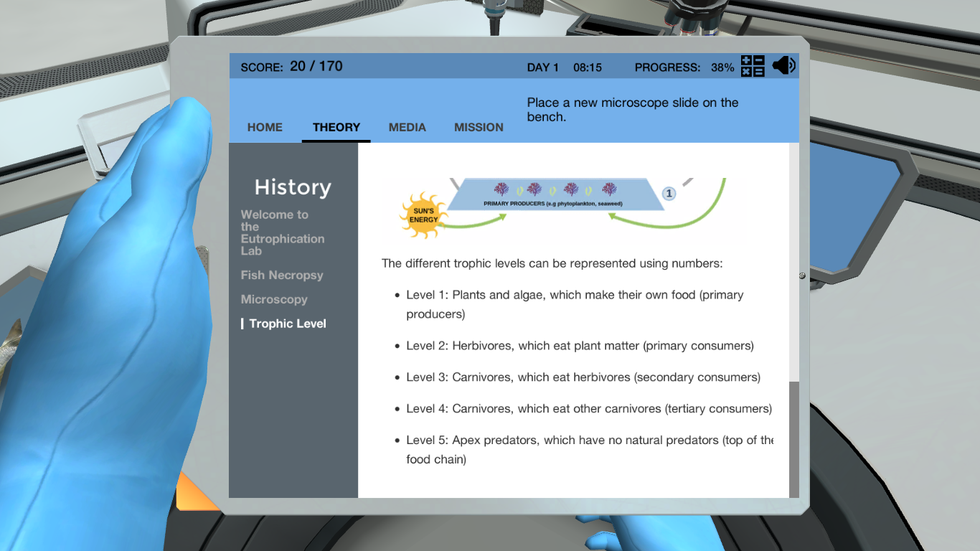Screen dimensions: 980x551
Task: Click the 'different trophic levels' intro sentence
Action: [x=552, y=263]
